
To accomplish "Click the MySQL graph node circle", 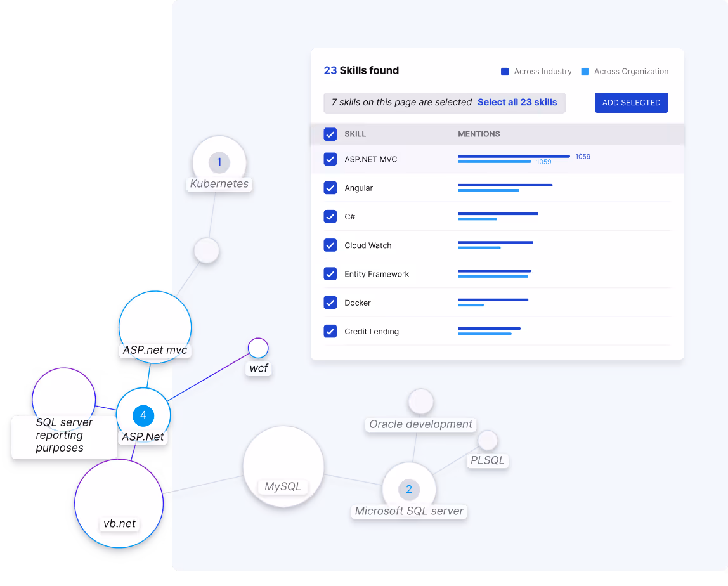I will [x=283, y=466].
